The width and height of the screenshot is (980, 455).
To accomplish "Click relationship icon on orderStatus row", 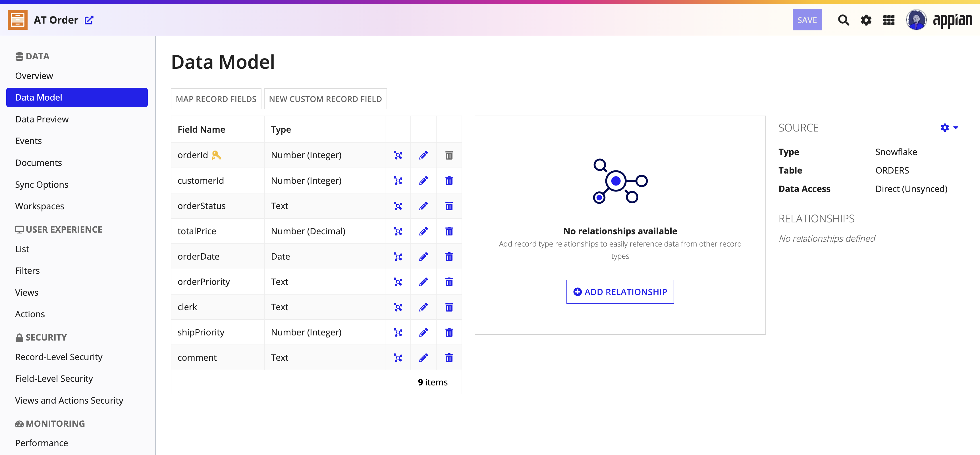I will pyautogui.click(x=398, y=206).
